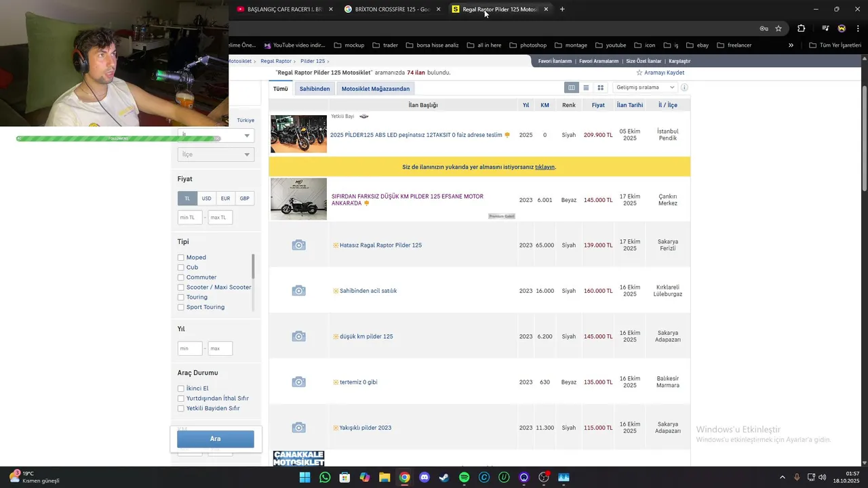Open the password key icon in address bar
Screen dimensions: 868x488
pos(764,28)
